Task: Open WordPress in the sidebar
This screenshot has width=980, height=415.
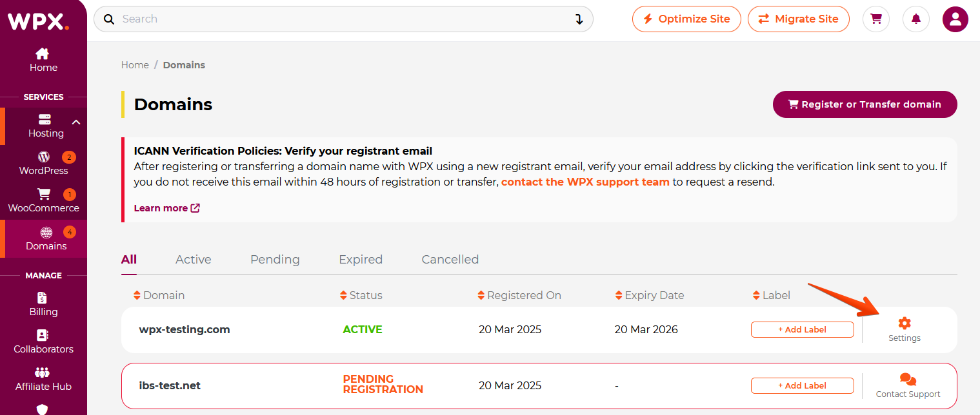Action: tap(43, 163)
